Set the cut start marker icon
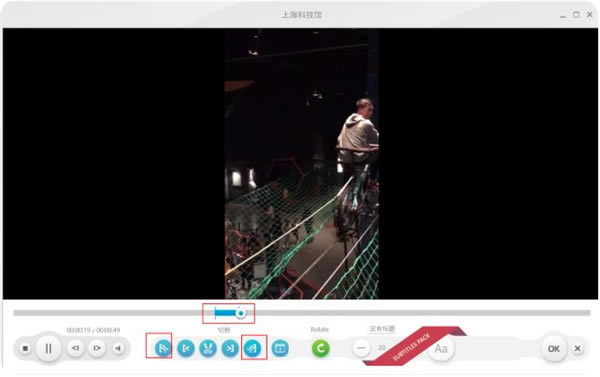 [x=163, y=348]
